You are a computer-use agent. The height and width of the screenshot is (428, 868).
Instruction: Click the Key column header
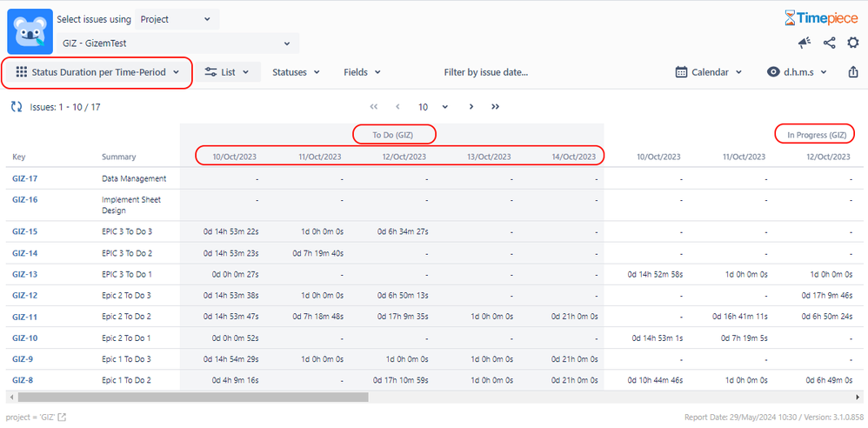pos(19,157)
